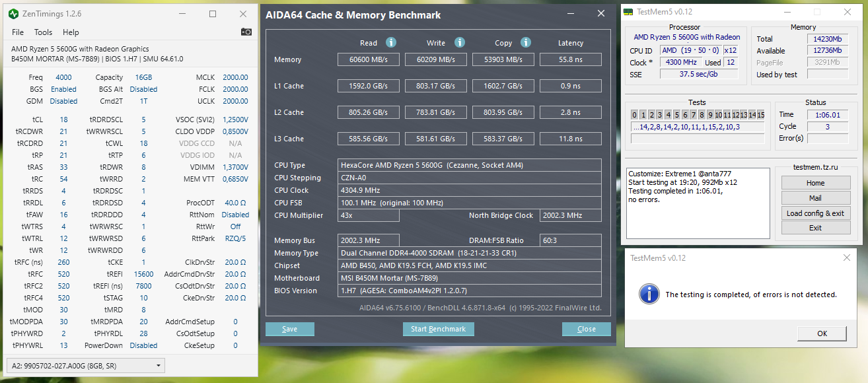This screenshot has height=383, width=868.
Task: Click the Exit button in TestMem5
Action: tap(815, 228)
